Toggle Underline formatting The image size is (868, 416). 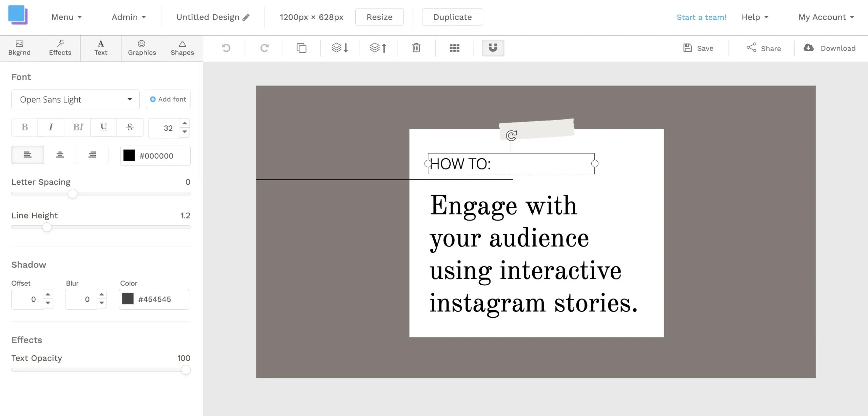pyautogui.click(x=103, y=127)
